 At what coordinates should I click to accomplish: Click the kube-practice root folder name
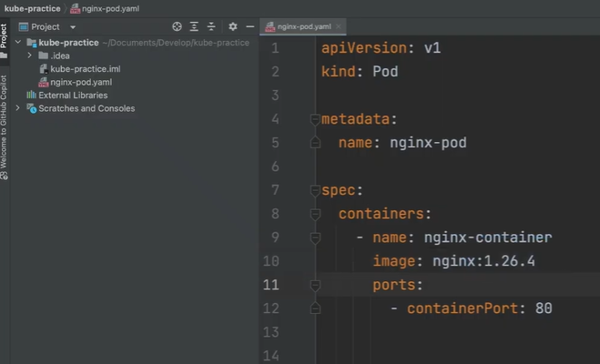point(69,43)
